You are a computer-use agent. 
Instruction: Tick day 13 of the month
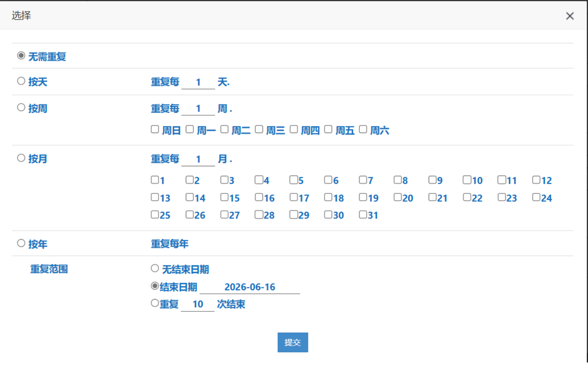pyautogui.click(x=155, y=197)
